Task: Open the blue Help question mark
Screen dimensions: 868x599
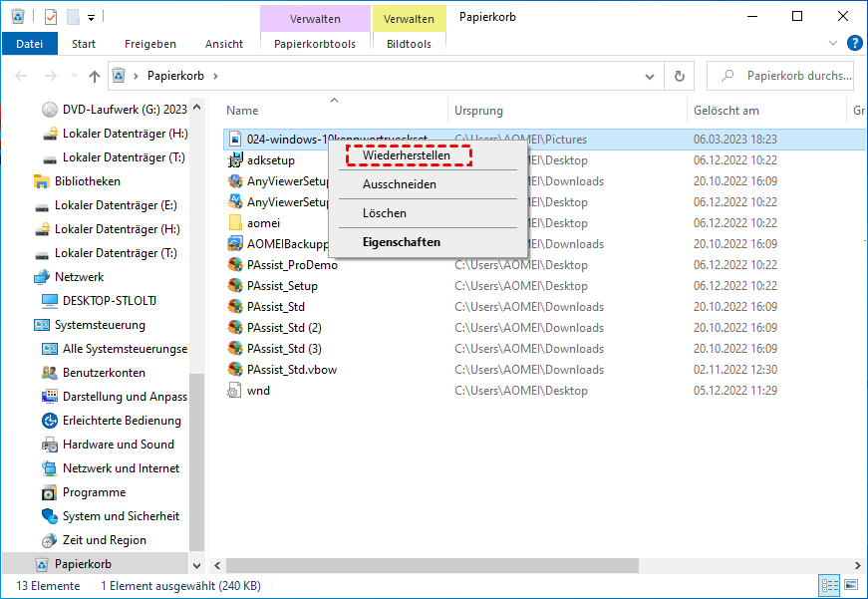Action: [854, 43]
